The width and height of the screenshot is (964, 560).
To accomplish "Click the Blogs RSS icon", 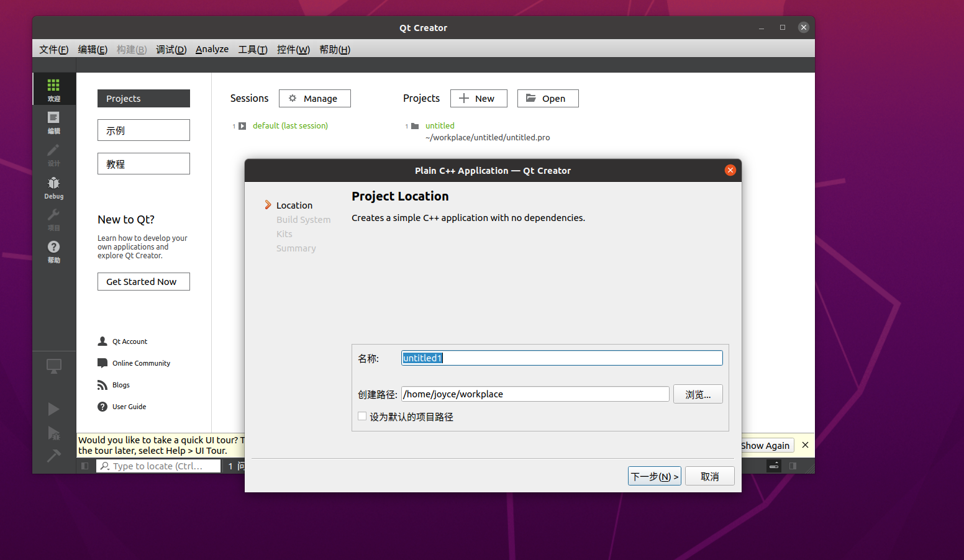I will tap(102, 385).
